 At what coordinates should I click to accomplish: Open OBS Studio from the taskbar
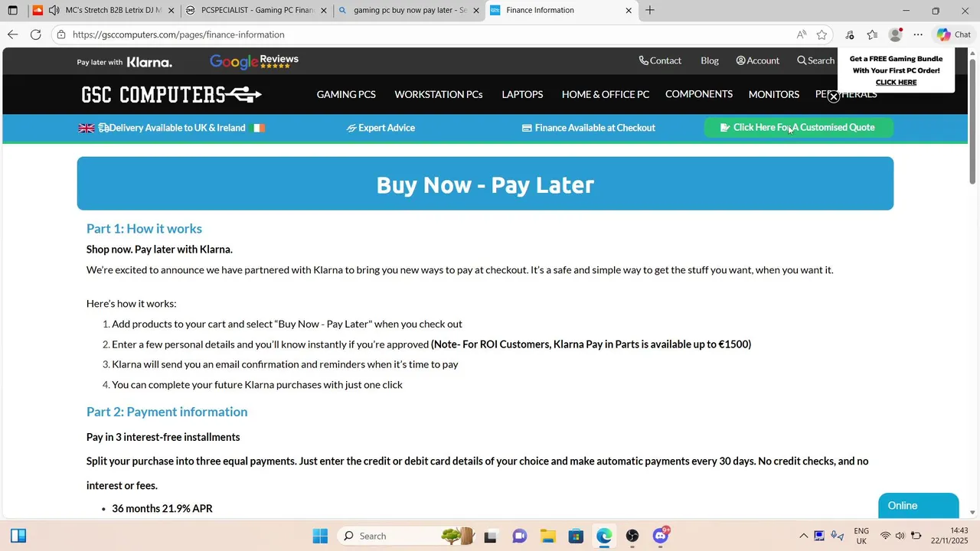point(632,536)
